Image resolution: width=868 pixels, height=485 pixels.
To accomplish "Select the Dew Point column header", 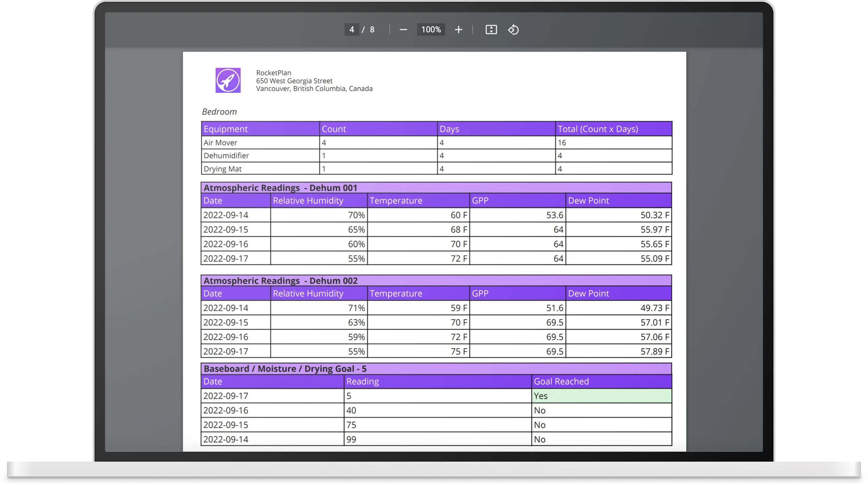I will pos(588,200).
